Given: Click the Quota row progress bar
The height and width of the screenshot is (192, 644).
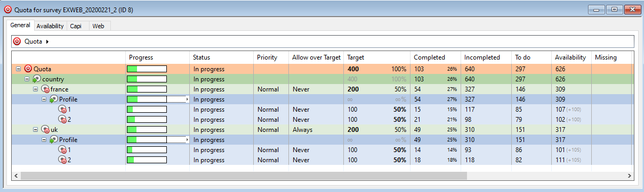Looking at the screenshot, I should click(147, 69).
